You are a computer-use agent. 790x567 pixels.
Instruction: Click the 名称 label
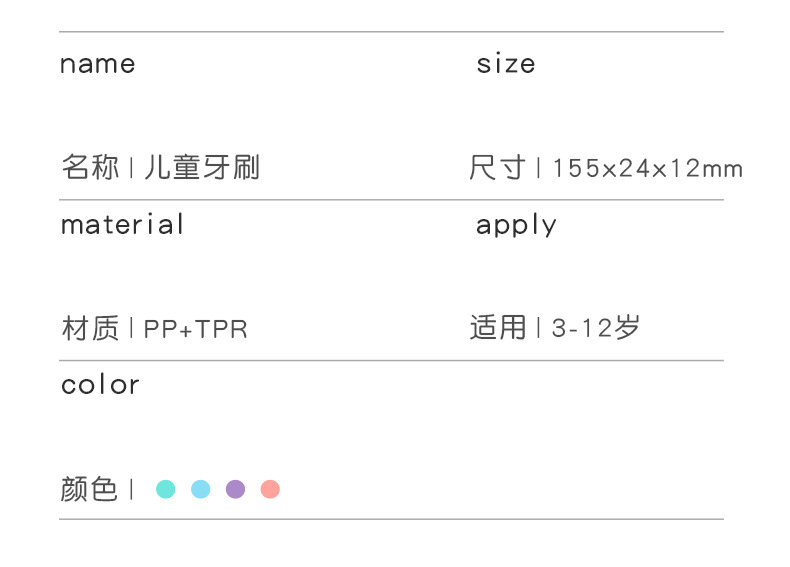(x=90, y=167)
